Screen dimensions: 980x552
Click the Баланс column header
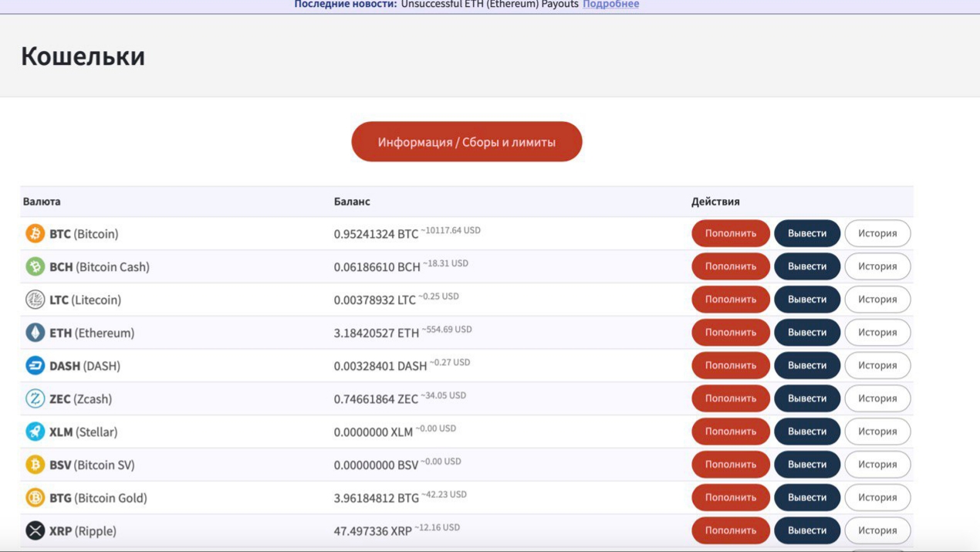352,201
